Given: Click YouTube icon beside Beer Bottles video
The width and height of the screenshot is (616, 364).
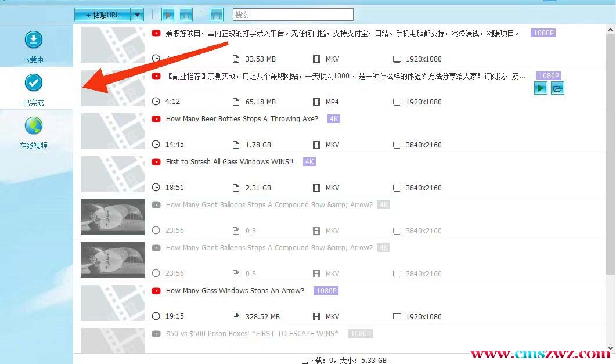Looking at the screenshot, I should (156, 119).
